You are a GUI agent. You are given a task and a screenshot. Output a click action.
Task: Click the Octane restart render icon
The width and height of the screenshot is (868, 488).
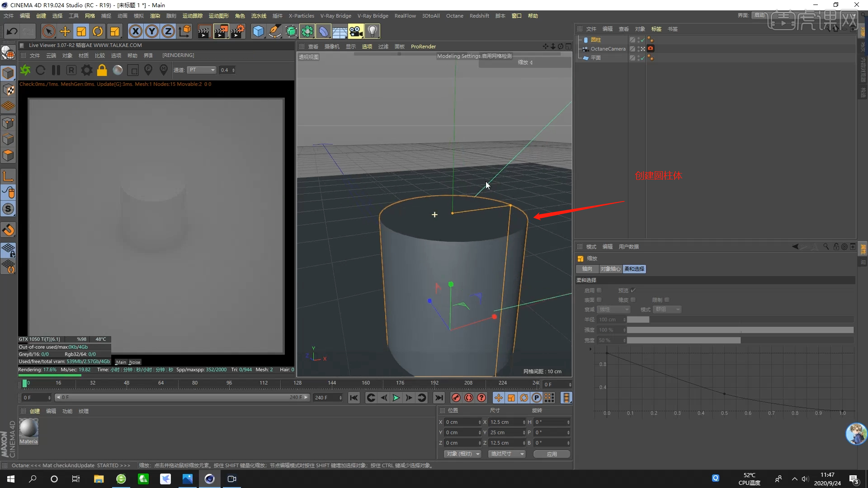point(40,70)
